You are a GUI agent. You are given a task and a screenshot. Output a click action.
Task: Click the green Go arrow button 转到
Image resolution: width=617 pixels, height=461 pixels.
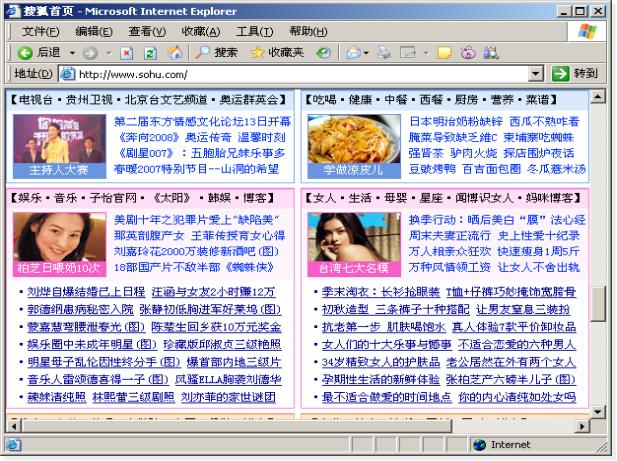click(575, 74)
